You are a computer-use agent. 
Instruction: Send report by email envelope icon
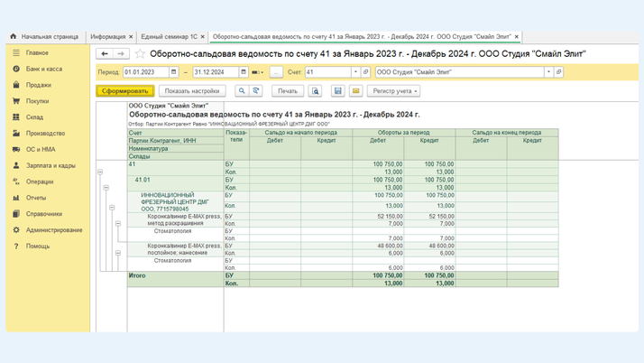point(355,91)
